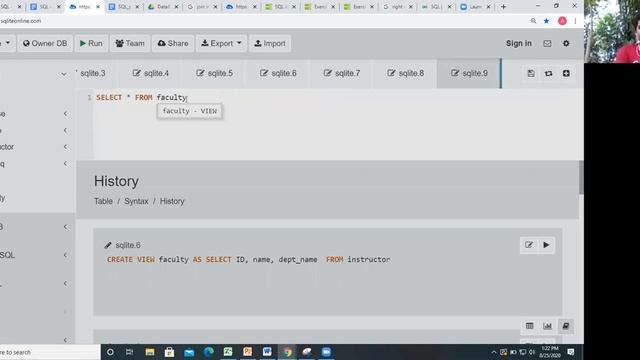
Task: Expand the sidebar item ending in 'SQL'
Action: click(x=65, y=255)
